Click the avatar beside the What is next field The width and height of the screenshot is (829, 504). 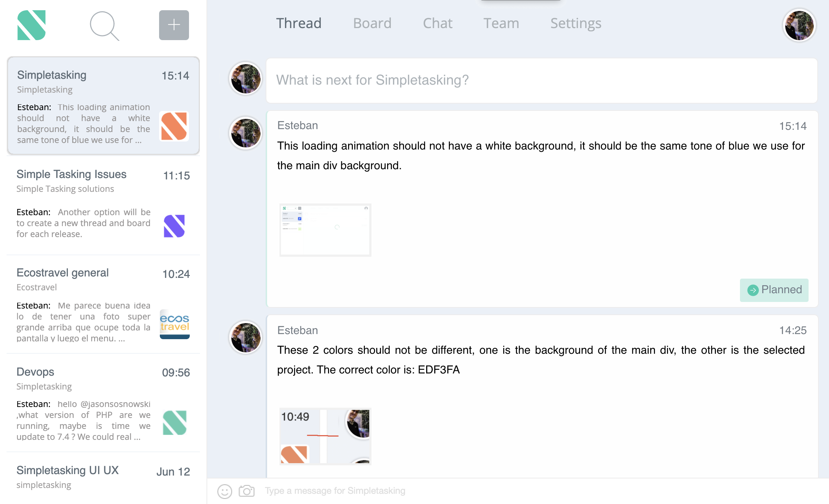point(246,79)
